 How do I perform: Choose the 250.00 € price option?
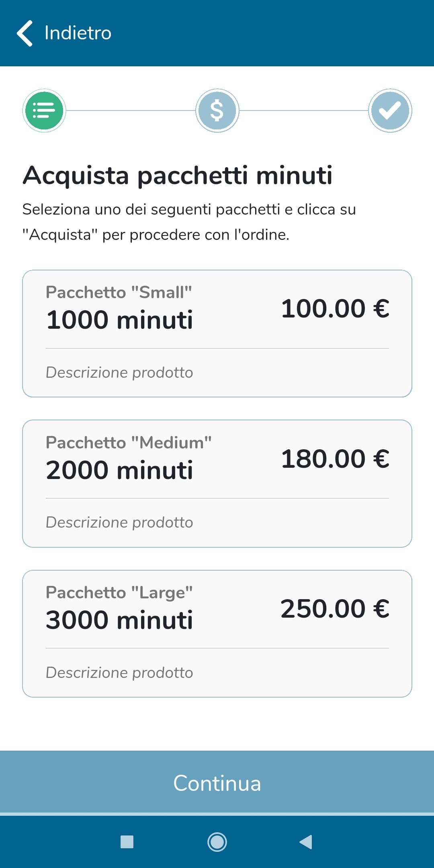pyautogui.click(x=335, y=609)
